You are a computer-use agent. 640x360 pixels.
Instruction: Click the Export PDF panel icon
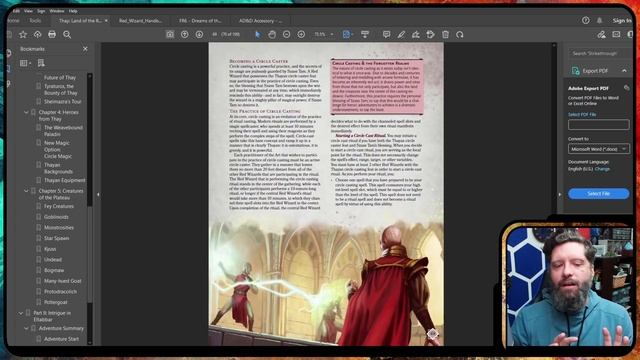(576, 71)
